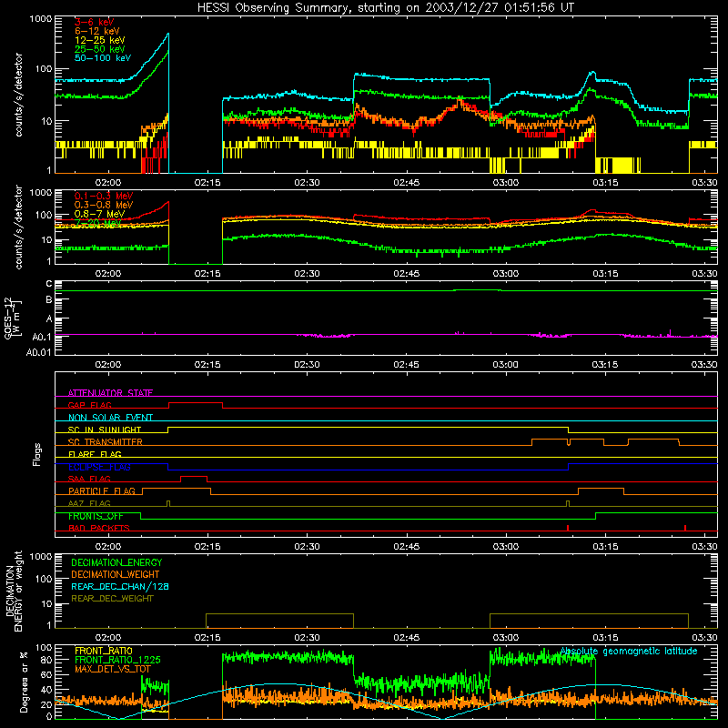Click the C class label on GOES axis

click(x=49, y=283)
